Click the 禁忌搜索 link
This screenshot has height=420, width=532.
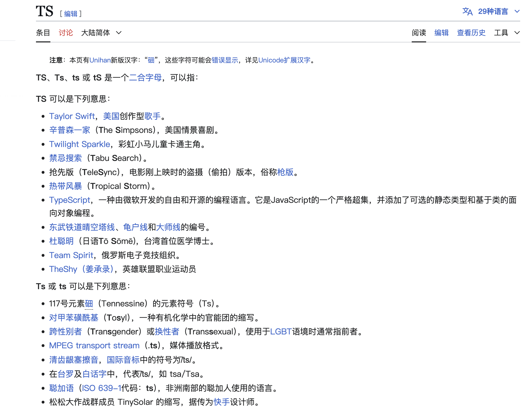pos(66,158)
